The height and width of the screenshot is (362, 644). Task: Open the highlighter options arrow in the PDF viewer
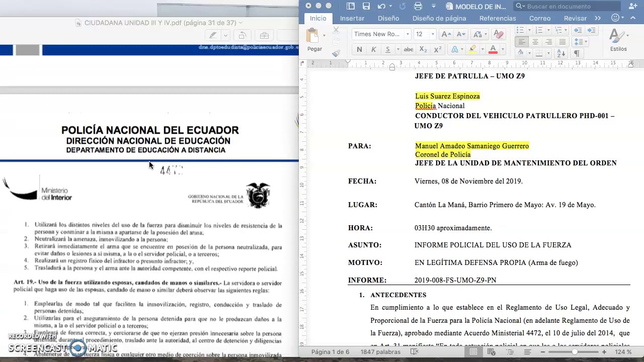click(x=226, y=35)
